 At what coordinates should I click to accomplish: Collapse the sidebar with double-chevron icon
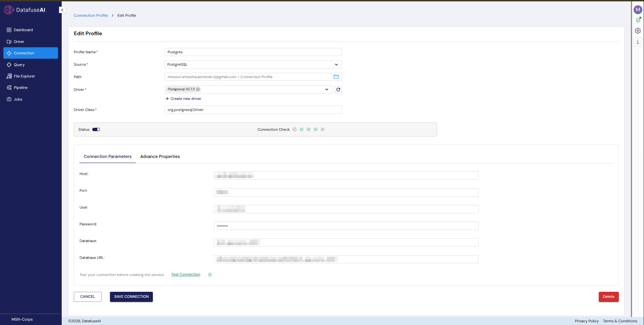(62, 10)
